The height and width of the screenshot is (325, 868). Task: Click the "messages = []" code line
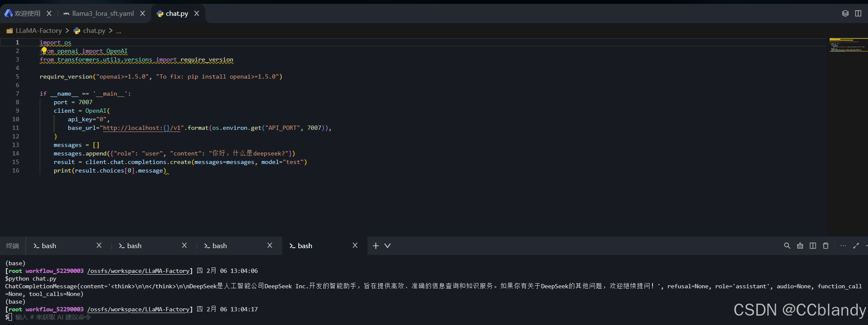(x=76, y=145)
